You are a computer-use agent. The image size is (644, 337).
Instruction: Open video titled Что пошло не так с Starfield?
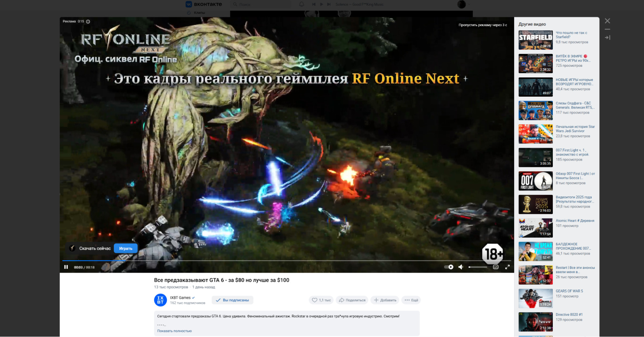(571, 35)
